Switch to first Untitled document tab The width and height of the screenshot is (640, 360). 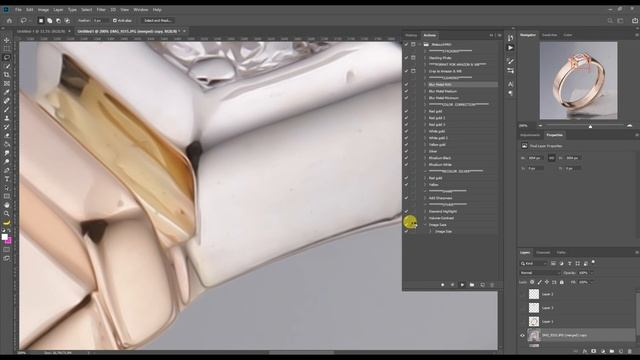pyautogui.click(x=41, y=31)
